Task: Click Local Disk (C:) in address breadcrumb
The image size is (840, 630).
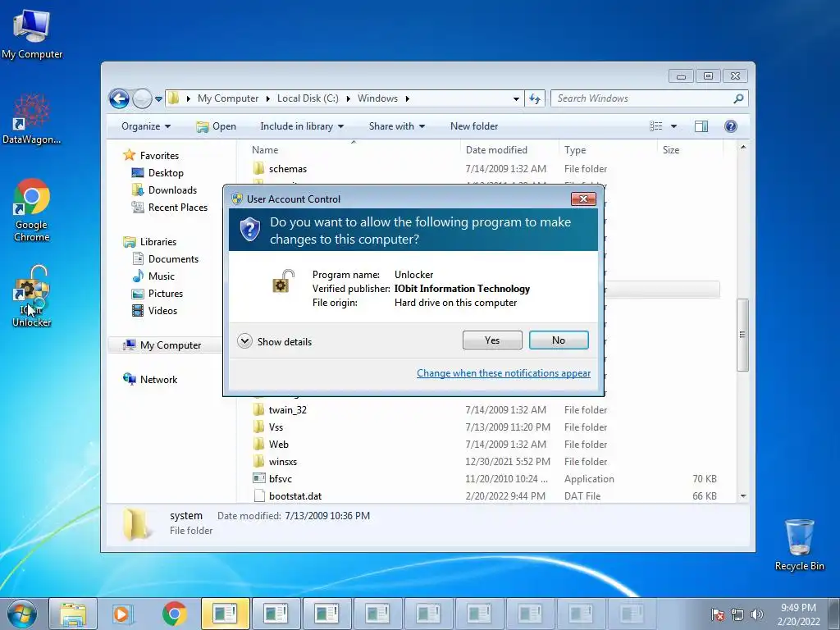Action: pos(308,98)
